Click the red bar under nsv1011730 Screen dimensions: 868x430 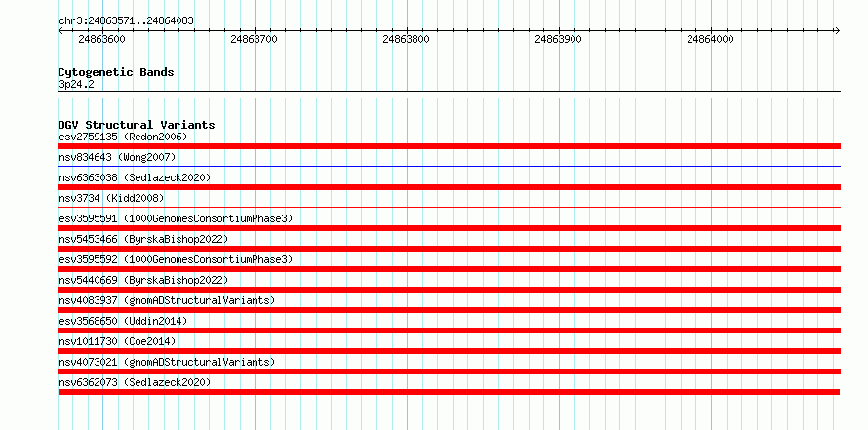[449, 351]
